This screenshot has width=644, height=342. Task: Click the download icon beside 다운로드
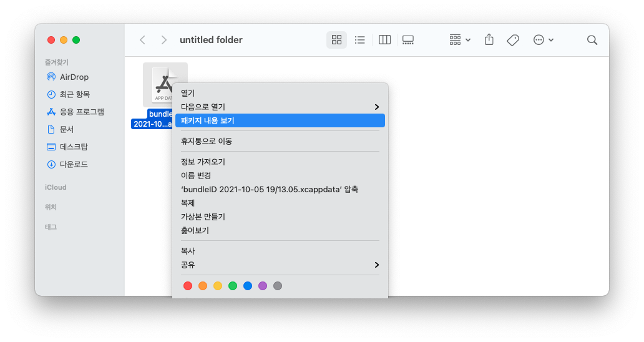point(51,164)
